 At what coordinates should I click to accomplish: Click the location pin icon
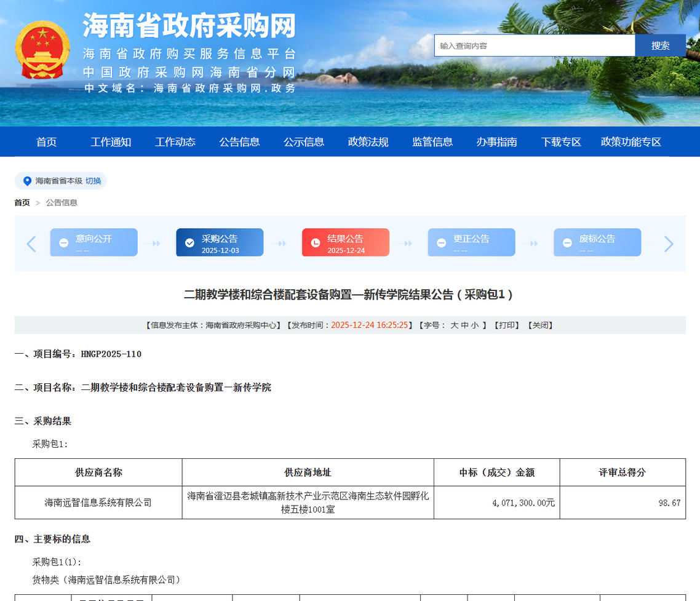[27, 181]
